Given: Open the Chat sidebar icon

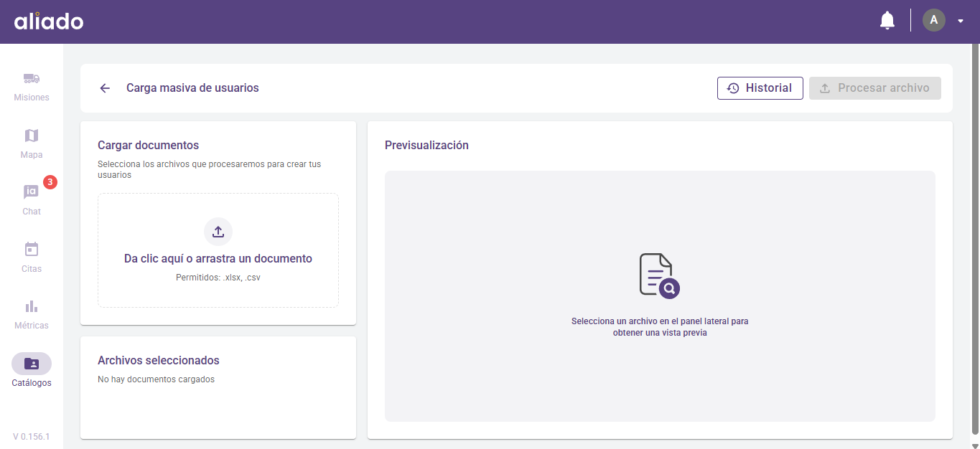Looking at the screenshot, I should click(32, 192).
